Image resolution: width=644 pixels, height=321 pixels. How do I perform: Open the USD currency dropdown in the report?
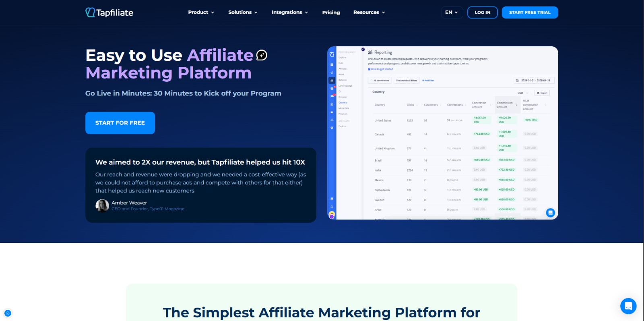[x=523, y=93]
